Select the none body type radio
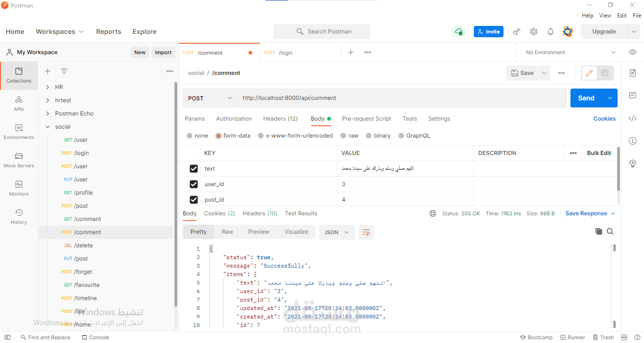The width and height of the screenshot is (644, 343). pos(190,136)
